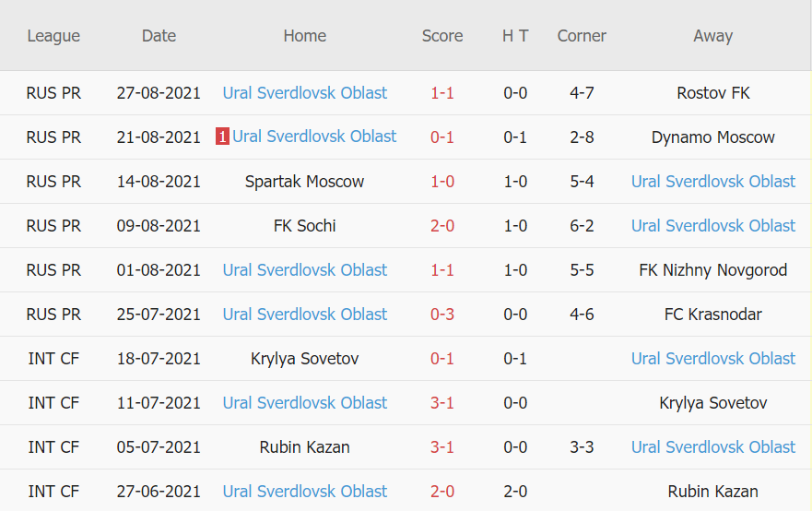Click the Score column header
812x511 pixels.
point(442,36)
